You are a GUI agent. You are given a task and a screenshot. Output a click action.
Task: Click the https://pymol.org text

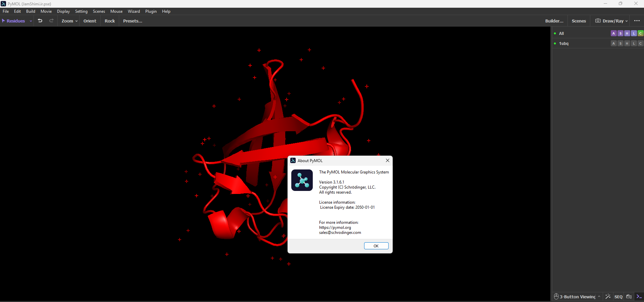click(x=335, y=228)
